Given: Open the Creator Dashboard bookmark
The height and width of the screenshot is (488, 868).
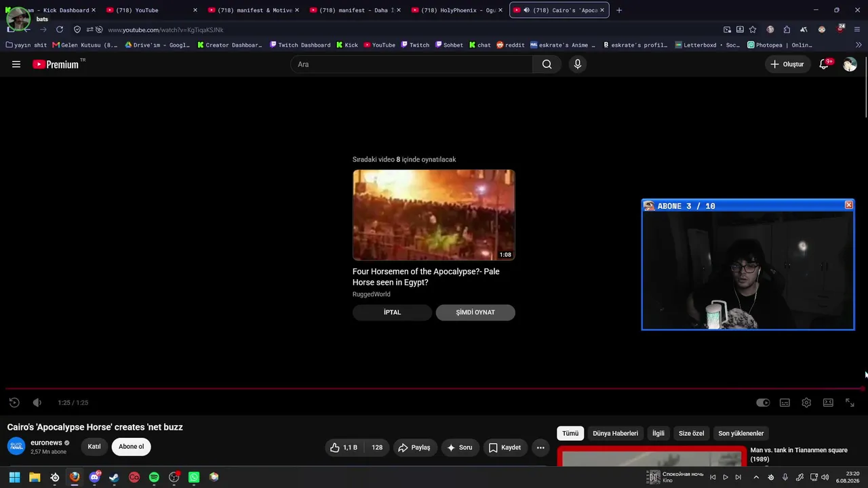Looking at the screenshot, I should pos(230,45).
